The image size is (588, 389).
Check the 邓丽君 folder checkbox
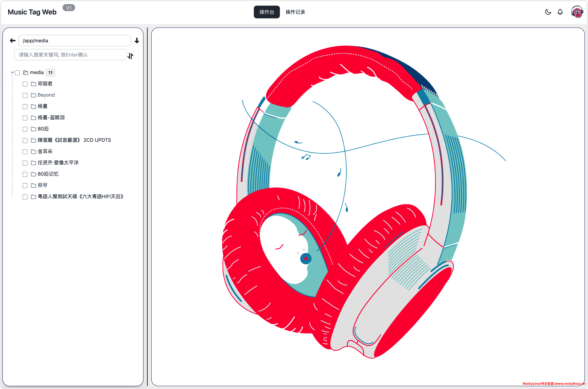click(25, 84)
